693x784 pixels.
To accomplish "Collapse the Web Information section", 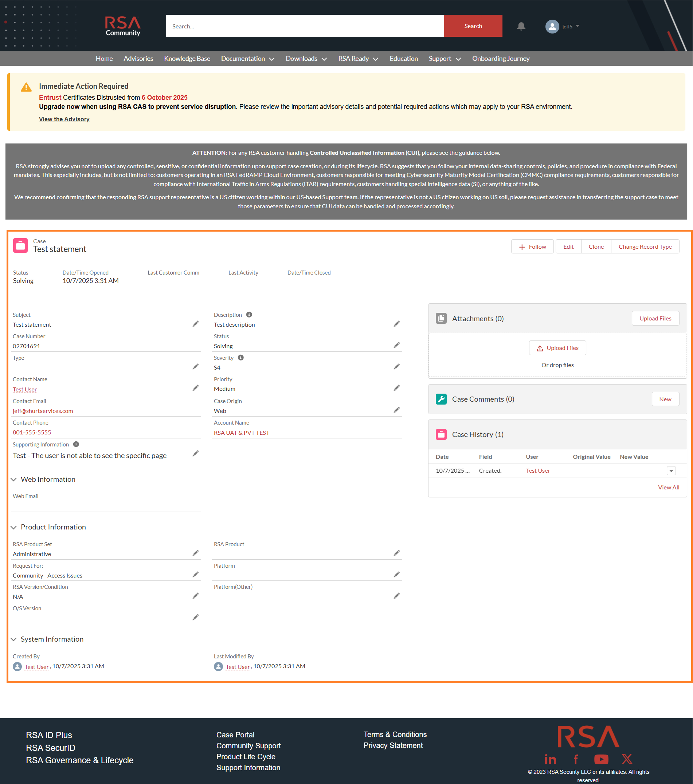I will pos(14,480).
